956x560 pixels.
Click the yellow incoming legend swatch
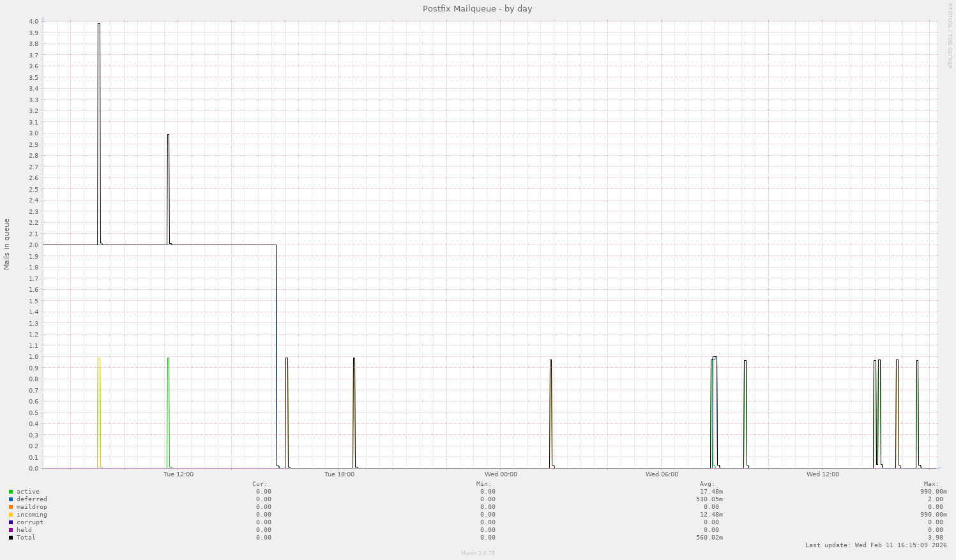coord(10,515)
